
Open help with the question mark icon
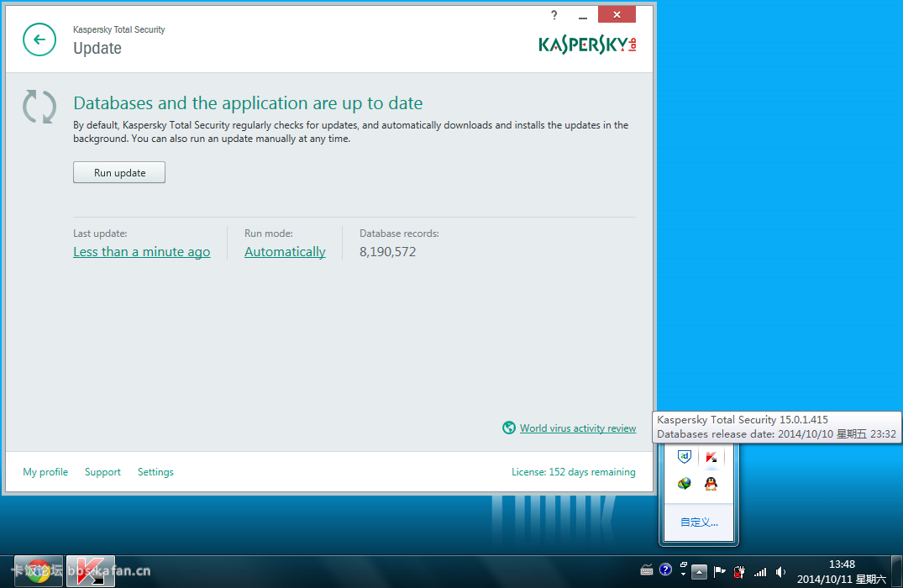[x=554, y=15]
